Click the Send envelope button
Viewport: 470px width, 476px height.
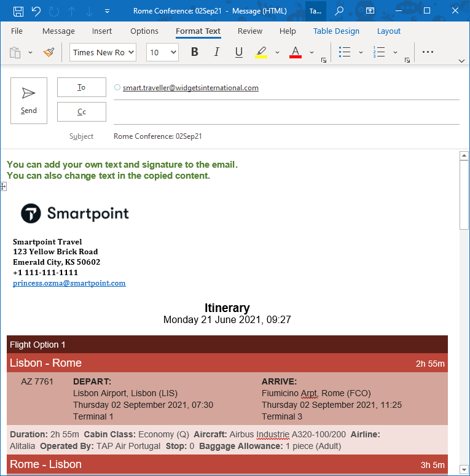[x=29, y=100]
